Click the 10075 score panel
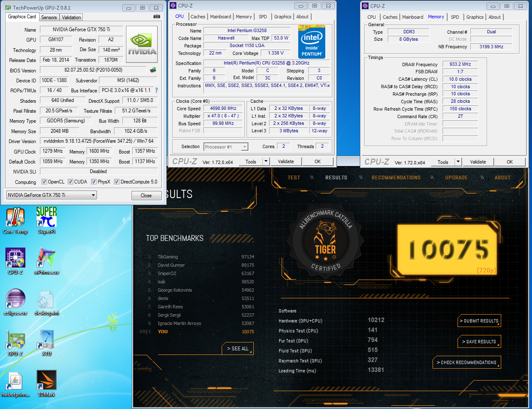Screen dimensions: 532x409 pyautogui.click(x=448, y=249)
